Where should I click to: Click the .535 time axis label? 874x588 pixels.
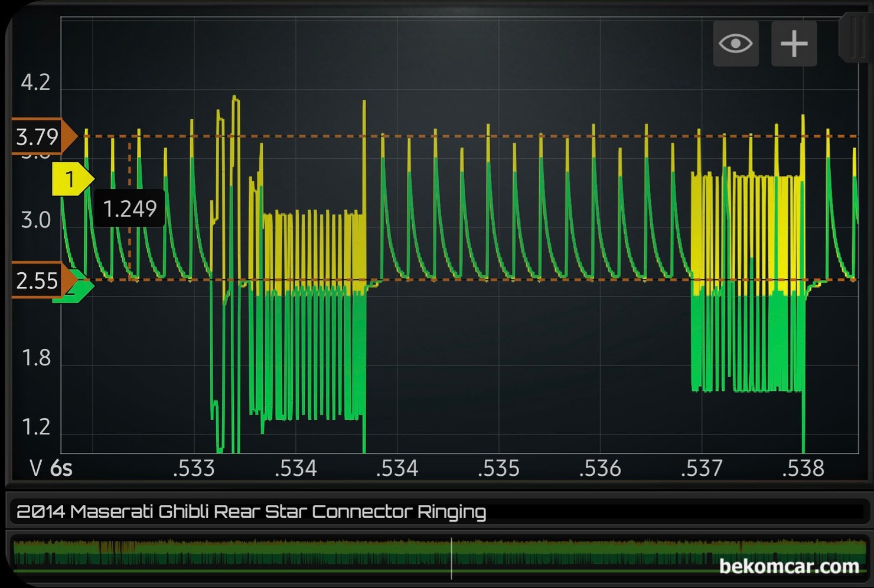[x=498, y=468]
